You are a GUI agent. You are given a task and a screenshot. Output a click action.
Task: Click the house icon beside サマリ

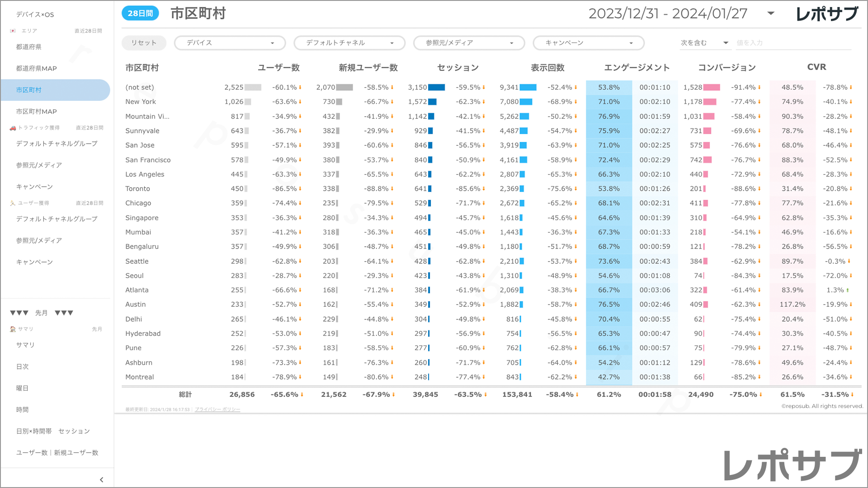coord(13,329)
